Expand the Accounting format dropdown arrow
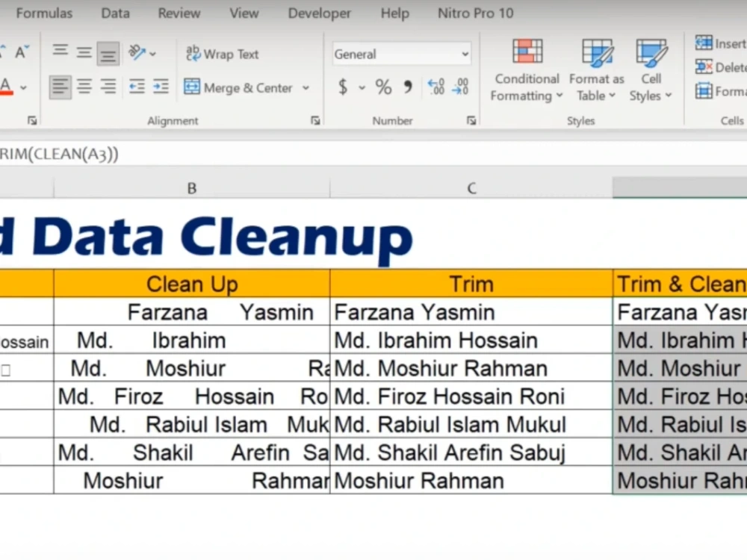This screenshot has width=747, height=560. coord(362,87)
